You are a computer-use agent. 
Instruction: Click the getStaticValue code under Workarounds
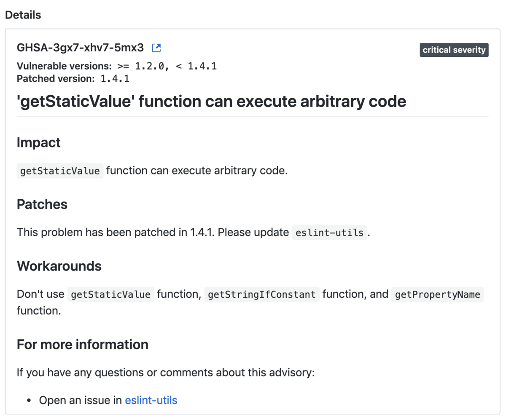pyautogui.click(x=111, y=294)
